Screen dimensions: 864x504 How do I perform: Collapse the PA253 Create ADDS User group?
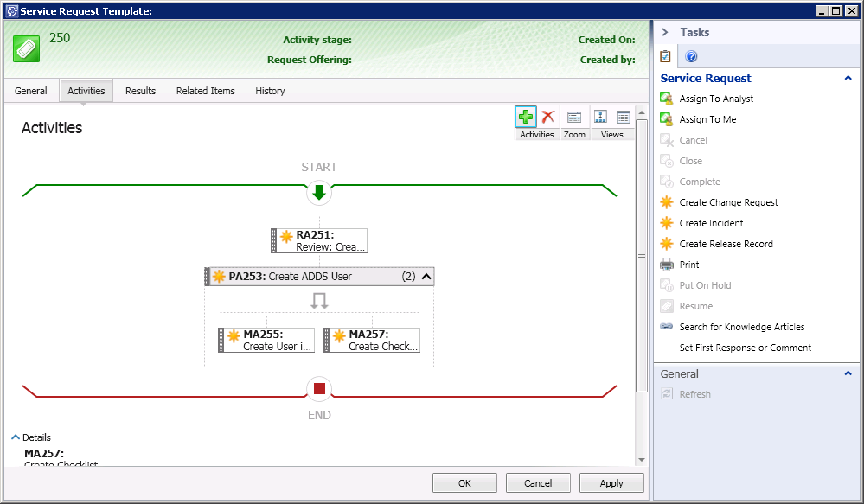coord(426,277)
